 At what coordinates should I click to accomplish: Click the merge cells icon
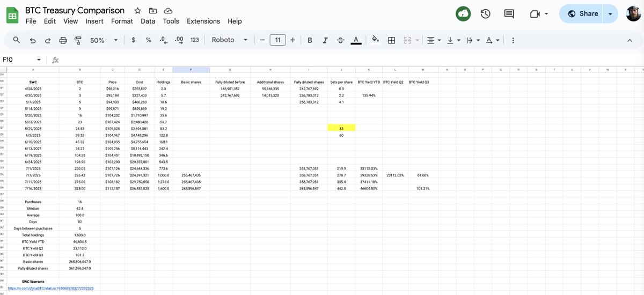407,40
